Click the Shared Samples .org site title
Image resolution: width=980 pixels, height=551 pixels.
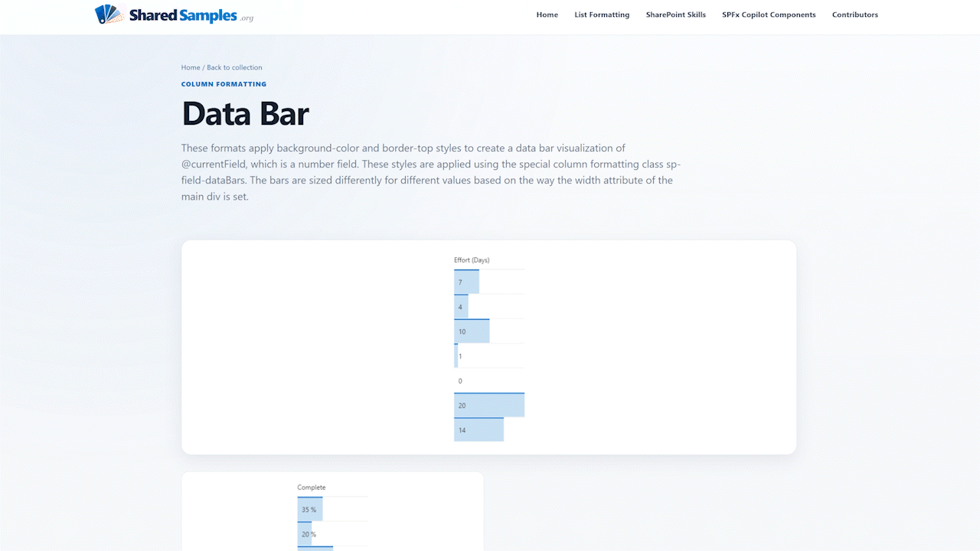pyautogui.click(x=191, y=15)
